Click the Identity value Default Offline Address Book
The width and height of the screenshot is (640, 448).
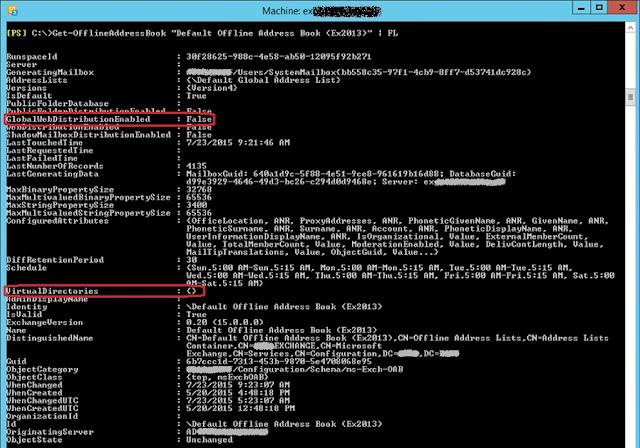[284, 307]
